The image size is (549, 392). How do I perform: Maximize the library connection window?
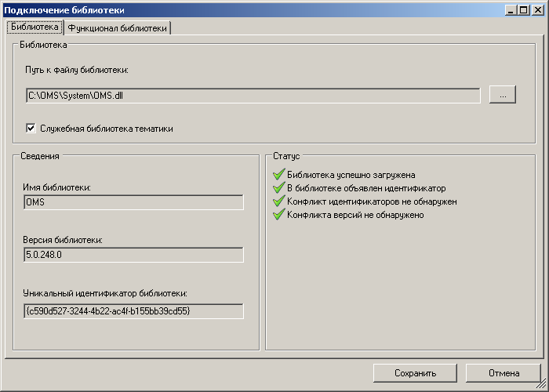(523, 9)
